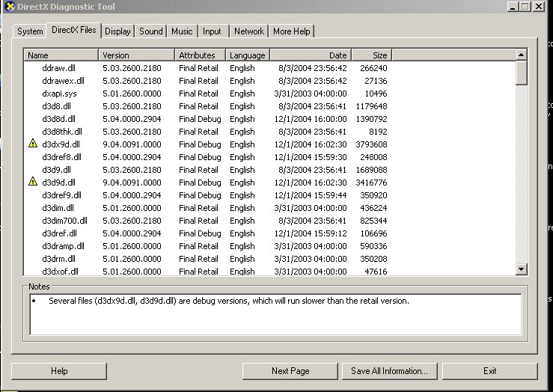Click the date 12/1/2004 15:59:30
553x392 pixels.
(311, 157)
